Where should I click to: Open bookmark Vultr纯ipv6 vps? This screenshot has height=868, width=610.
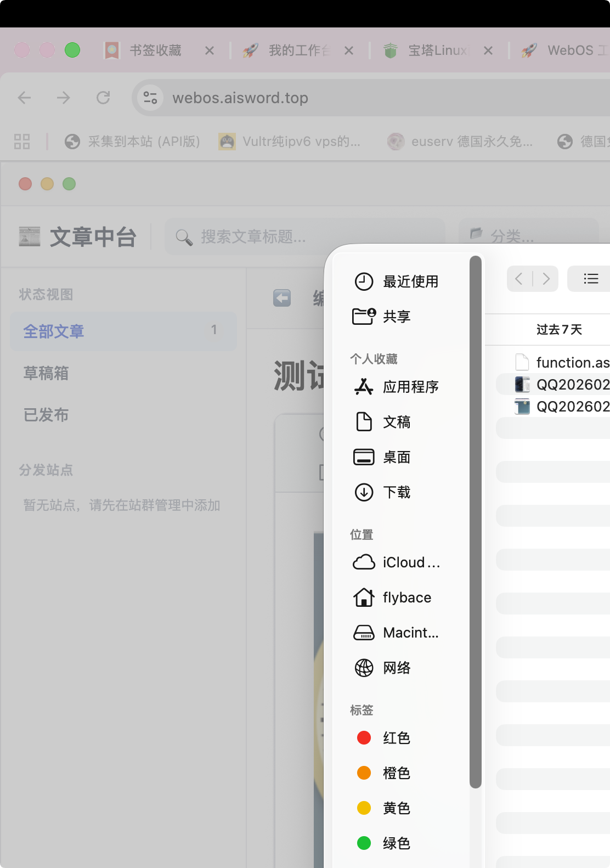pyautogui.click(x=290, y=142)
